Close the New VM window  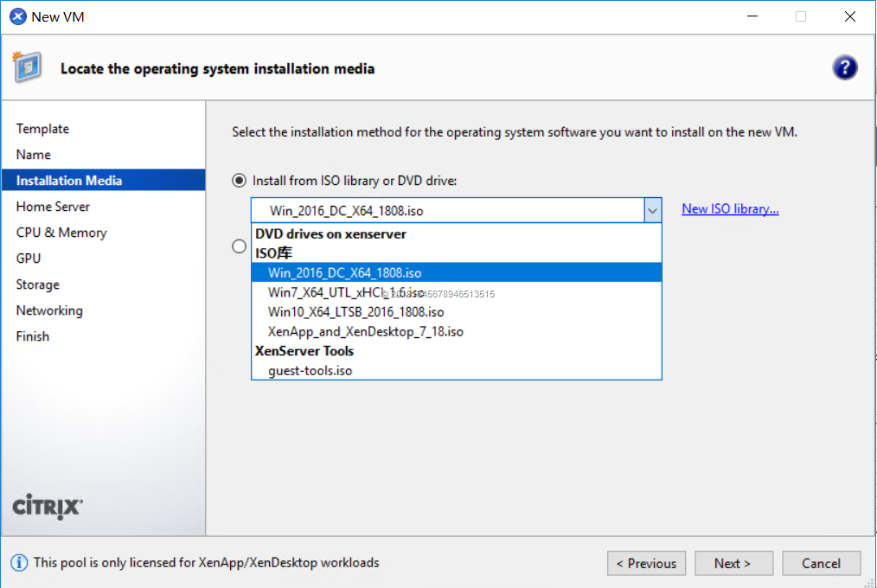click(849, 16)
